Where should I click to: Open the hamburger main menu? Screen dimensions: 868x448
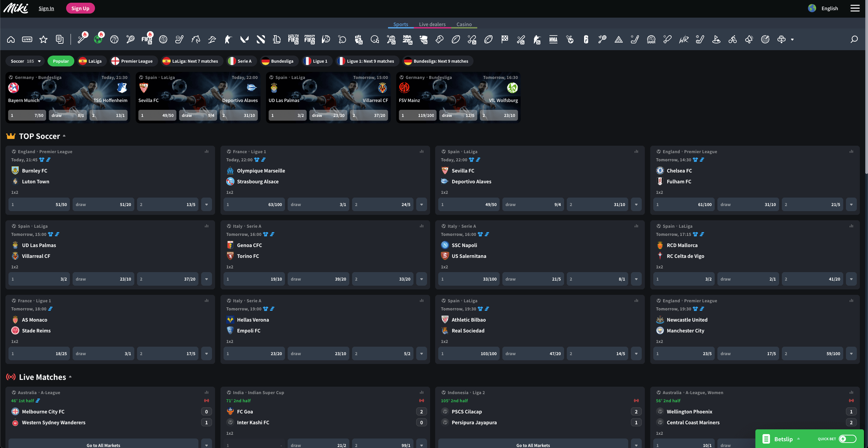855,8
